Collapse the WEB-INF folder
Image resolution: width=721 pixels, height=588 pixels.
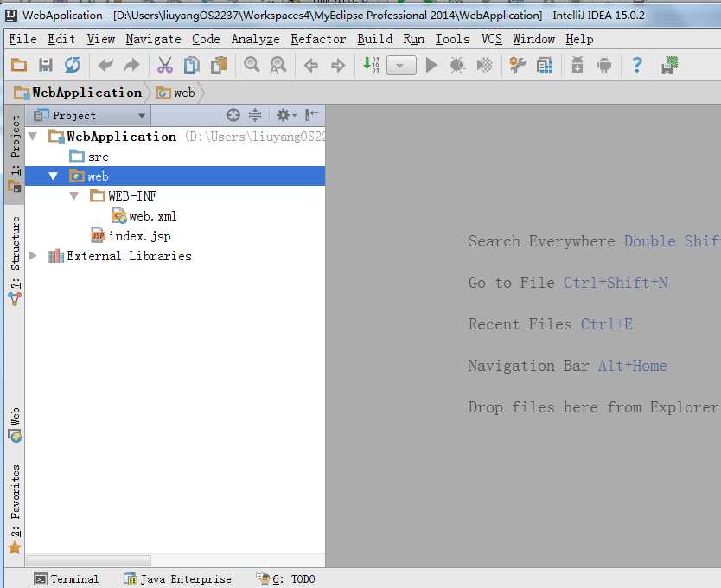(x=74, y=196)
